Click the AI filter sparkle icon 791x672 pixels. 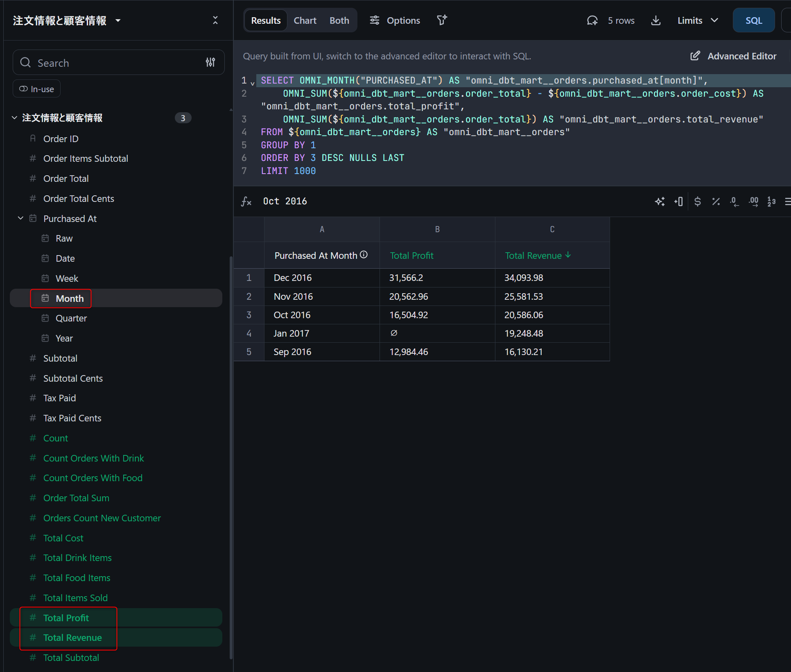click(x=442, y=20)
